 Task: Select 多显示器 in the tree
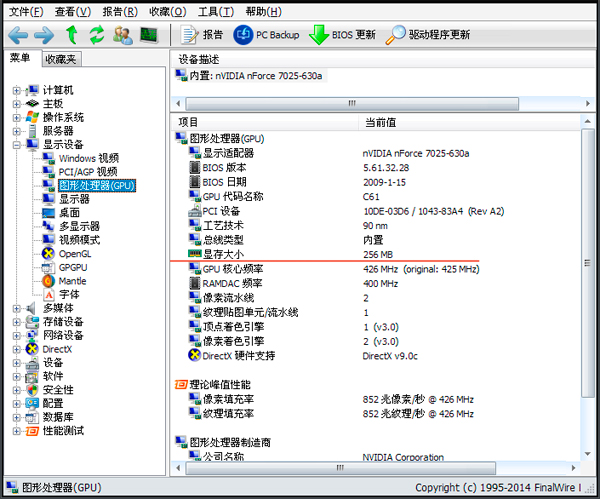(x=79, y=226)
